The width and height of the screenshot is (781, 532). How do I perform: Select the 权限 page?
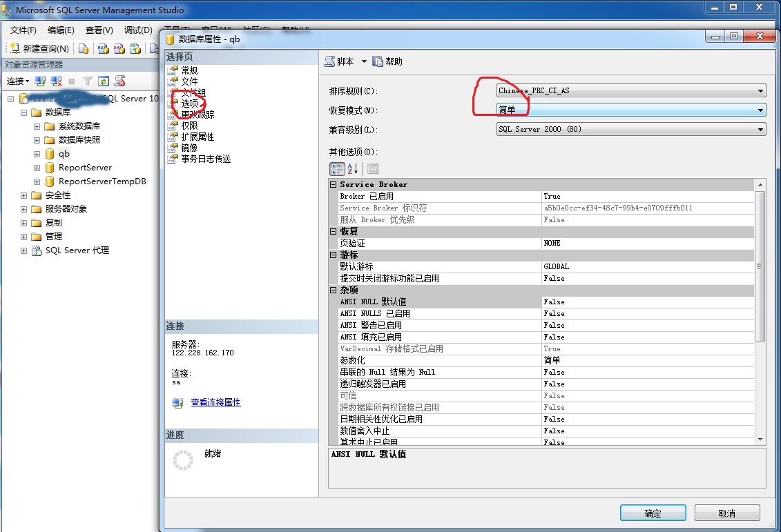pyautogui.click(x=189, y=126)
